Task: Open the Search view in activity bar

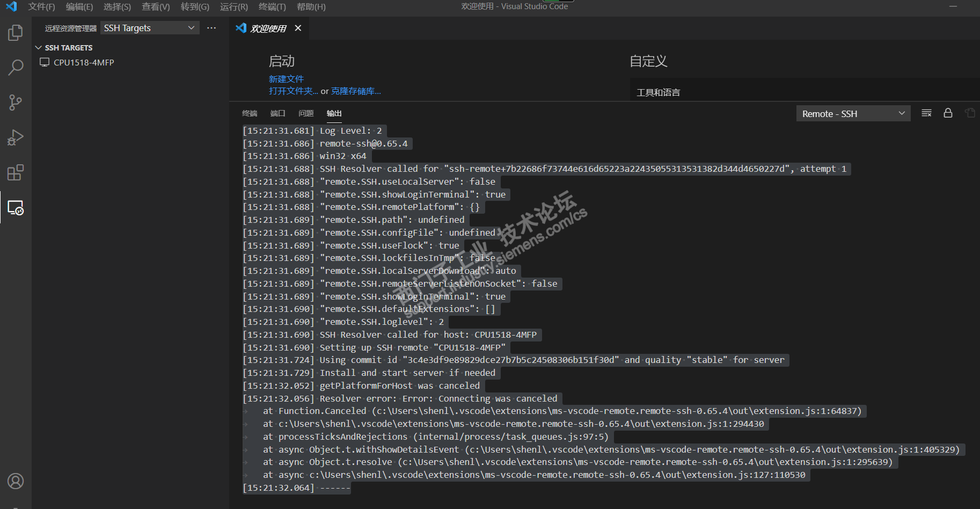Action: click(16, 68)
